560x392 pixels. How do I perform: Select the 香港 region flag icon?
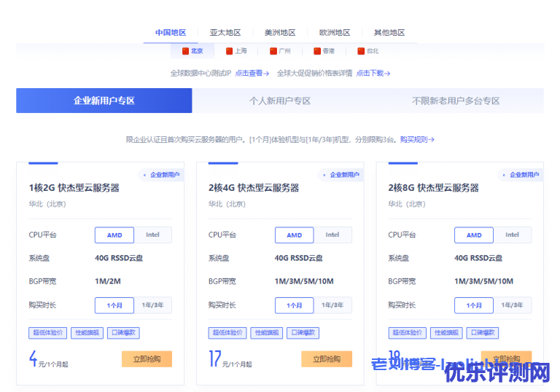pos(316,51)
